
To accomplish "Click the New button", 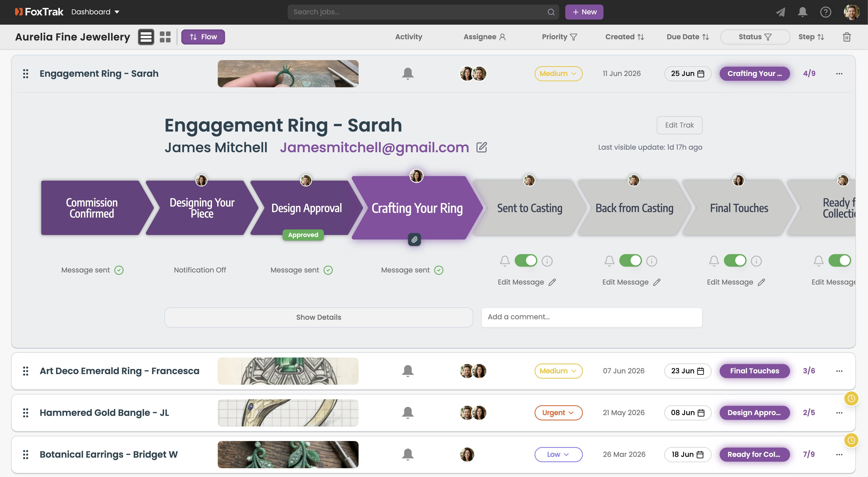I will [584, 12].
